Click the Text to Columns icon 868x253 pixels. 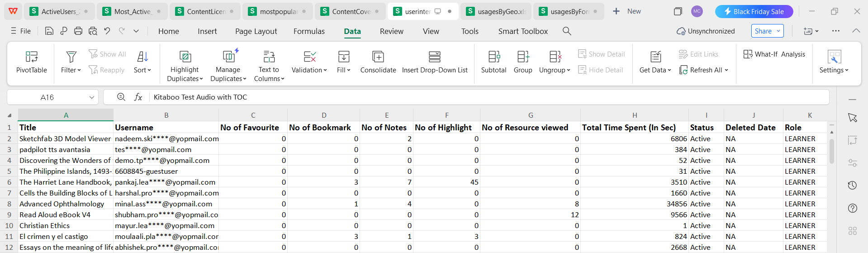pyautogui.click(x=269, y=57)
